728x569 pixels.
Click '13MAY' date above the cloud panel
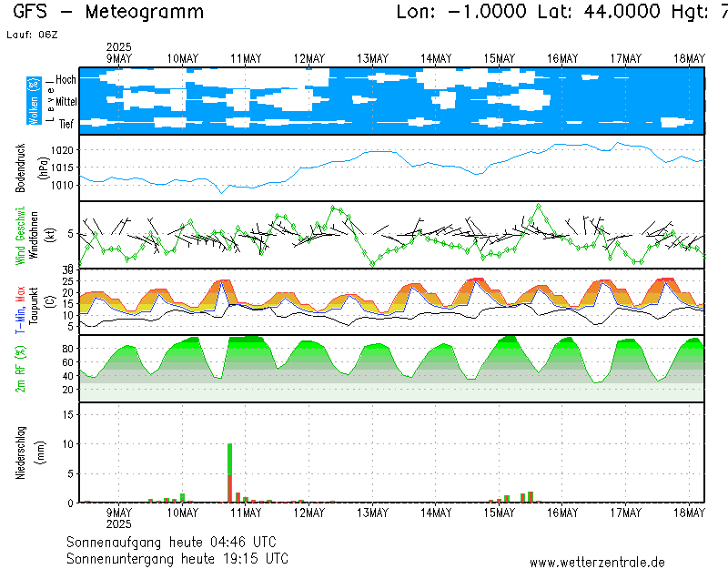click(372, 59)
